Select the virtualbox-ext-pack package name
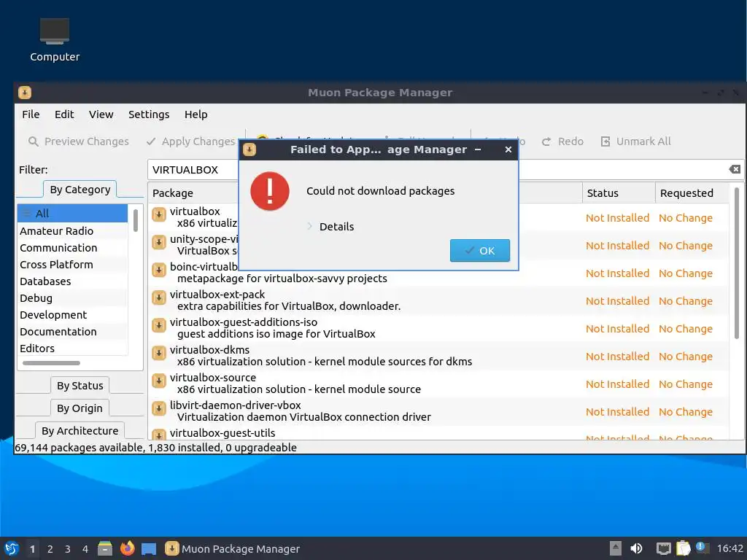 click(217, 295)
